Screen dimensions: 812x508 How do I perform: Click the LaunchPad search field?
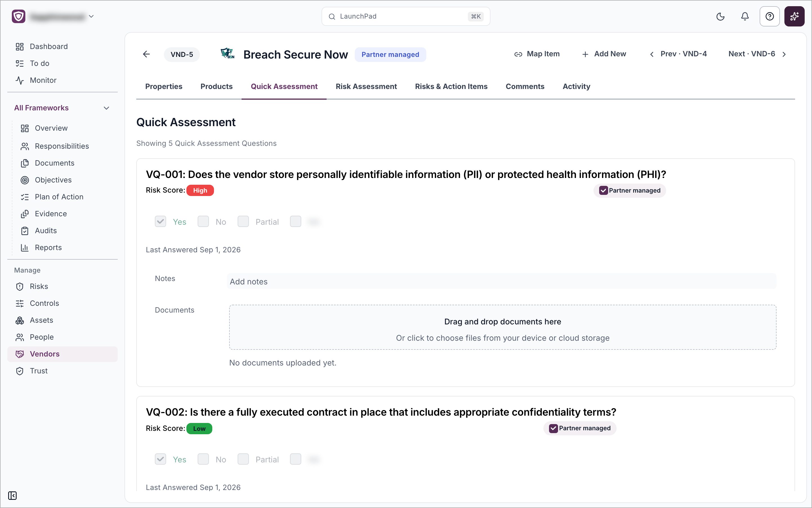point(405,16)
